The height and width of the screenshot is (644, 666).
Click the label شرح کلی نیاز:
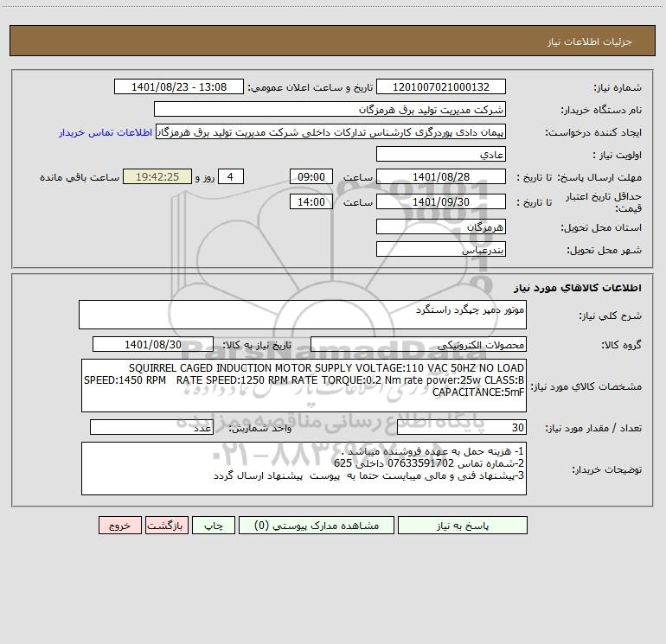610,316
